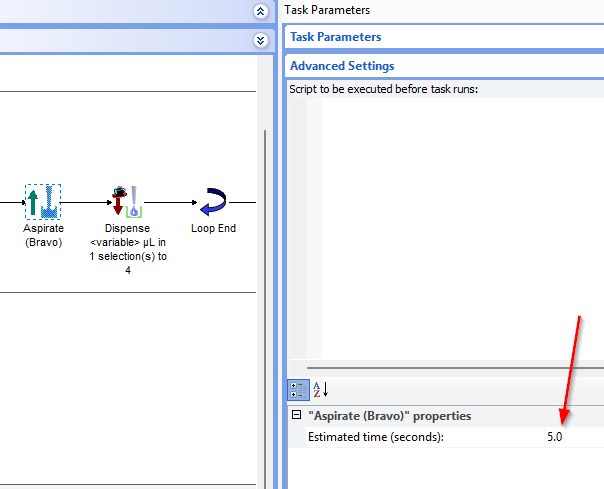Select the Aspirate (Bravo) task icon
Image resolution: width=604 pixels, height=489 pixels.
pyautogui.click(x=43, y=202)
